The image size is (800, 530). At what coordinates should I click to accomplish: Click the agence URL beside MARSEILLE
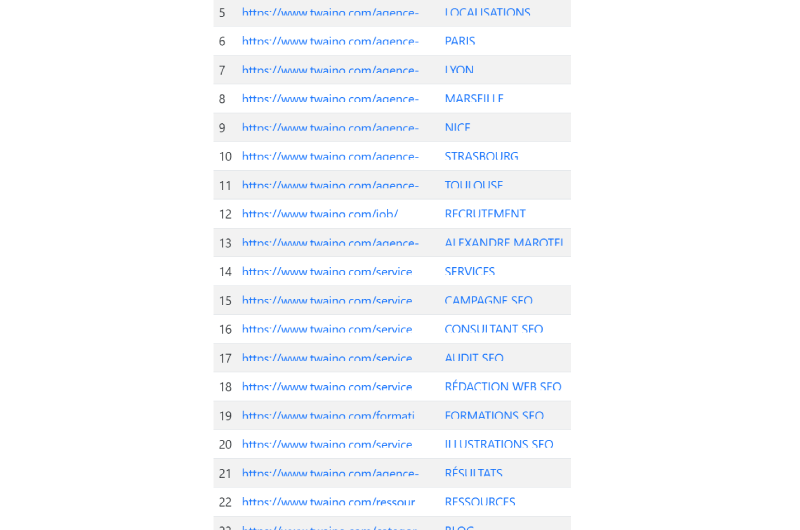(330, 98)
